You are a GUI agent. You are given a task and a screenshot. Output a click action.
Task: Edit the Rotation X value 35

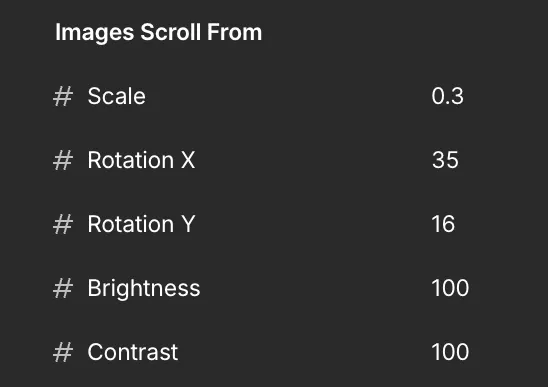[x=445, y=160]
